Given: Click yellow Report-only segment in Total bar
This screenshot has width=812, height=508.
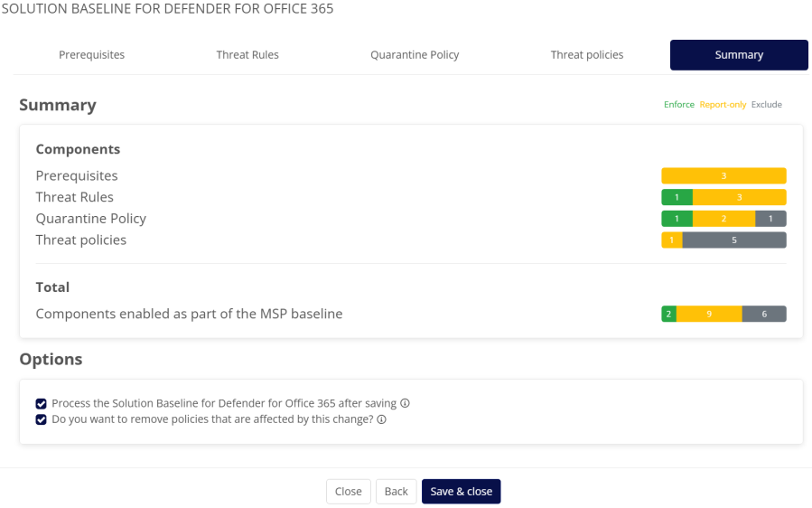Looking at the screenshot, I should pos(709,315).
